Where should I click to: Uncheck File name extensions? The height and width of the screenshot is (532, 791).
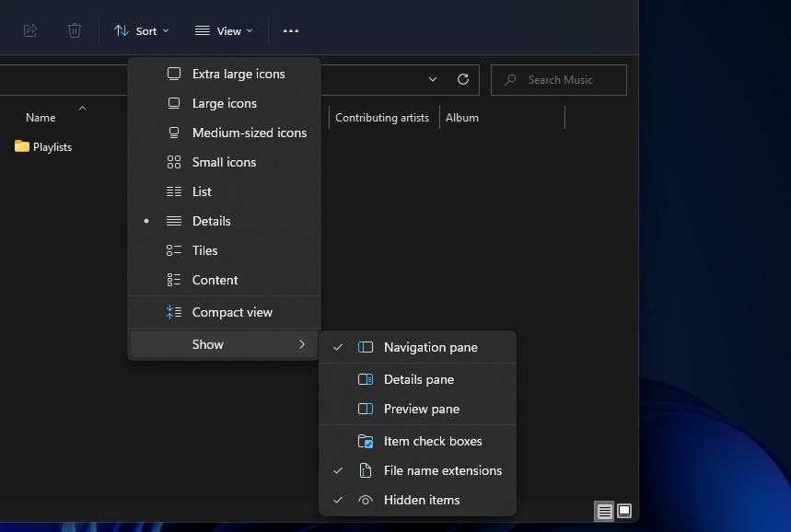[442, 470]
